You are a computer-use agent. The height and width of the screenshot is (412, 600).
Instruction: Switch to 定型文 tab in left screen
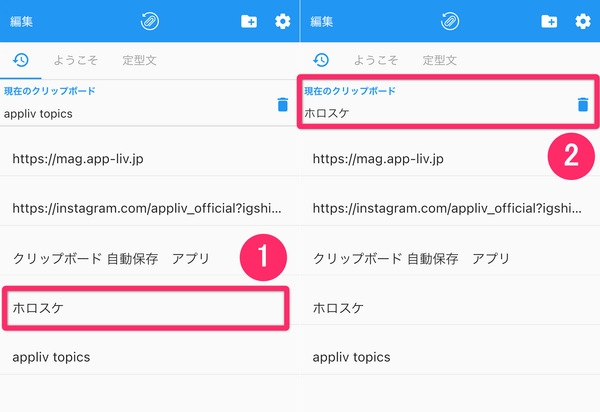(139, 60)
